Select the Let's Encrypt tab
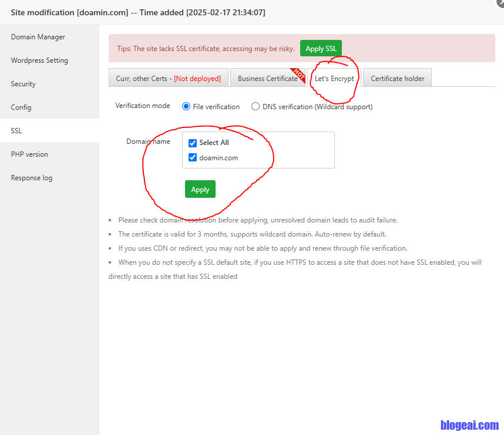The width and height of the screenshot is (504, 435). click(x=334, y=79)
